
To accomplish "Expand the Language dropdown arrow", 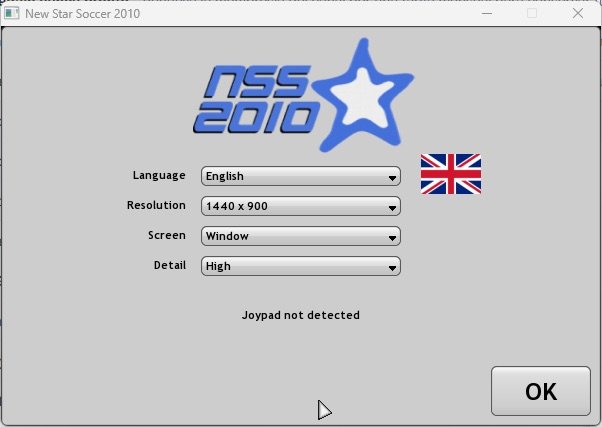I will (x=393, y=177).
